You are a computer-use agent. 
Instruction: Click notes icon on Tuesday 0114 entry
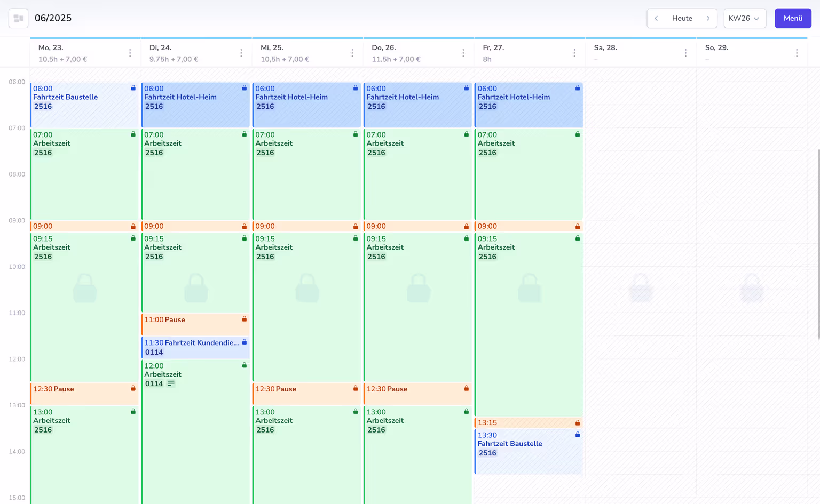(x=171, y=383)
